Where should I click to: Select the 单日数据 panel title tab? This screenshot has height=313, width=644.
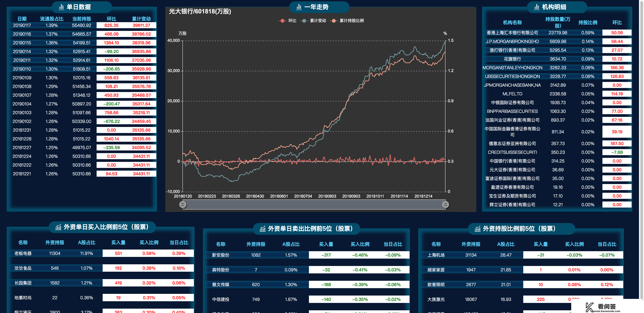tap(82, 7)
